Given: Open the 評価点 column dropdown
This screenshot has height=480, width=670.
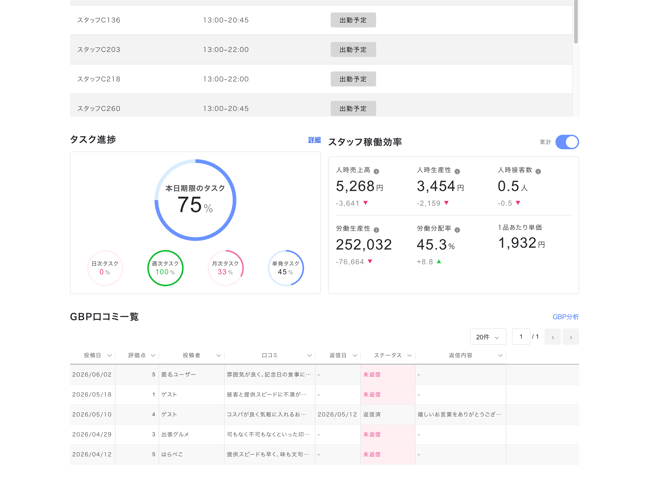Looking at the screenshot, I should tap(153, 356).
